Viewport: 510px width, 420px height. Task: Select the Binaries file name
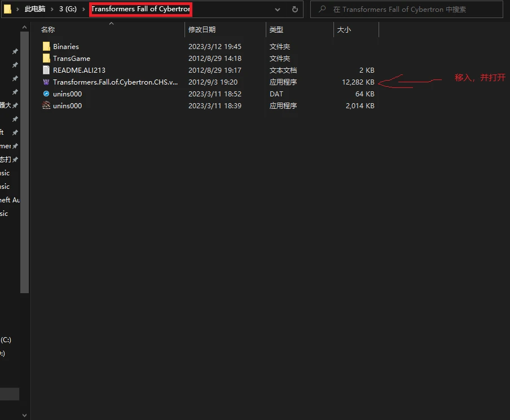coord(66,46)
